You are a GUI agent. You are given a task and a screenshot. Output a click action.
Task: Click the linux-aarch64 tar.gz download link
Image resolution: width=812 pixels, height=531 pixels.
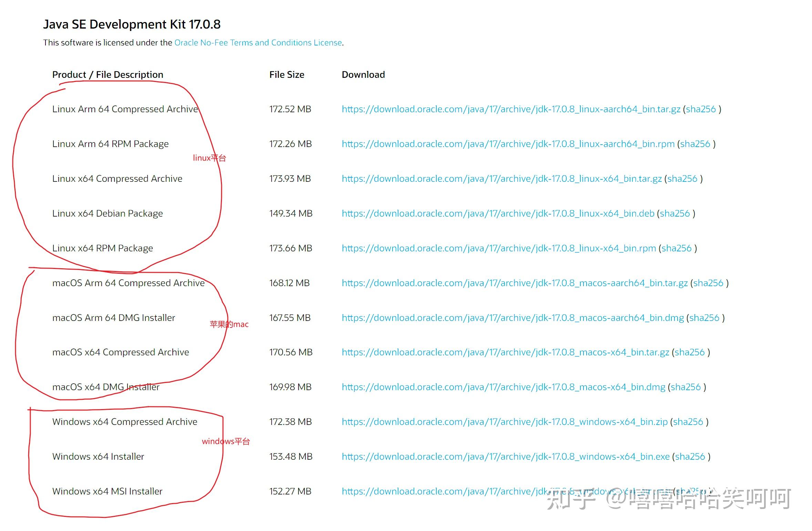pyautogui.click(x=511, y=109)
